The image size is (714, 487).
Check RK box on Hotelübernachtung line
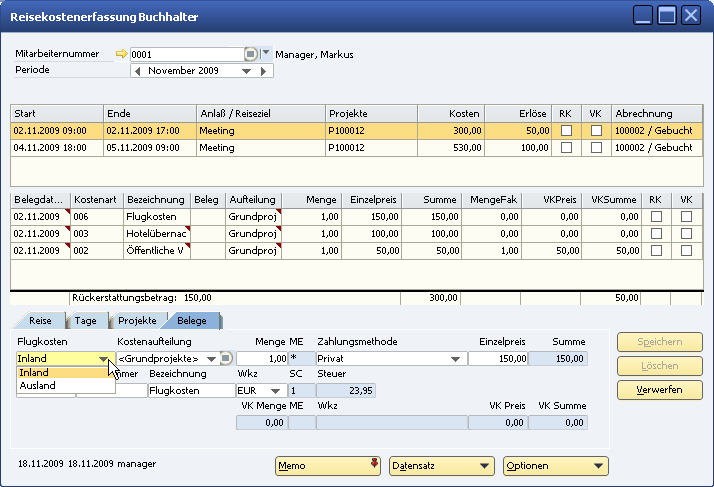[657, 233]
